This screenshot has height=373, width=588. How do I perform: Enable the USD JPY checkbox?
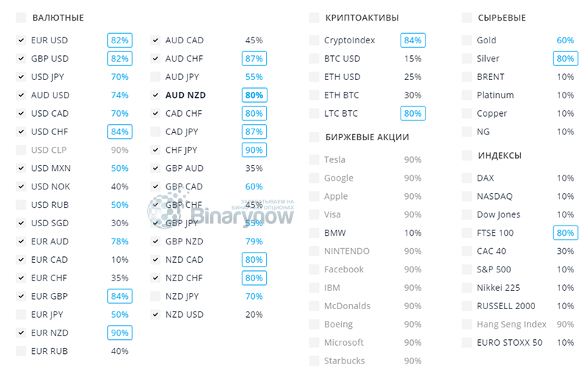pos(21,77)
